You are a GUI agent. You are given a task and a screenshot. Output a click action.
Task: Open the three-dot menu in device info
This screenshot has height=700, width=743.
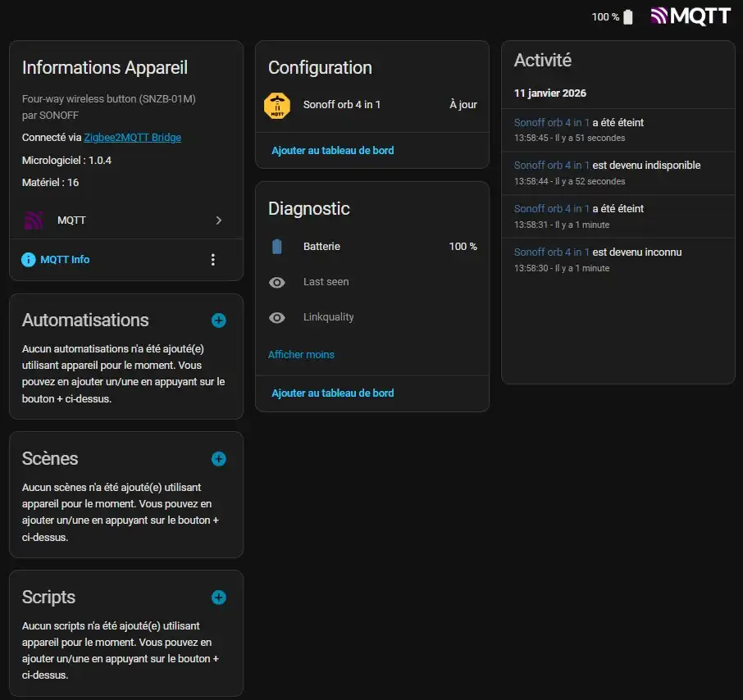(x=213, y=260)
